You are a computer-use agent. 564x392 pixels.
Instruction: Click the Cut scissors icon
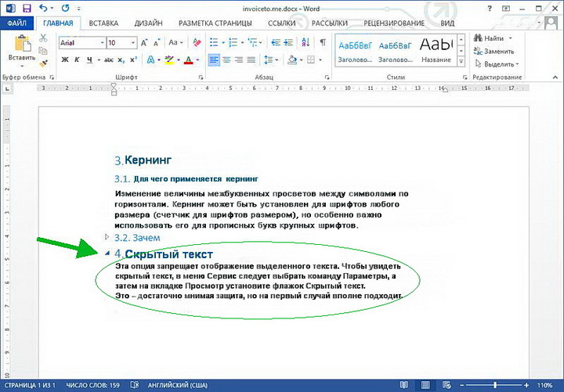coord(44,39)
